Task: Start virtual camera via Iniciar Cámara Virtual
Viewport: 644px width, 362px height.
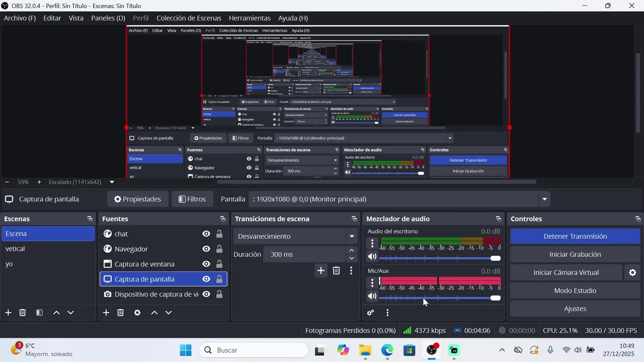Action: [566, 273]
